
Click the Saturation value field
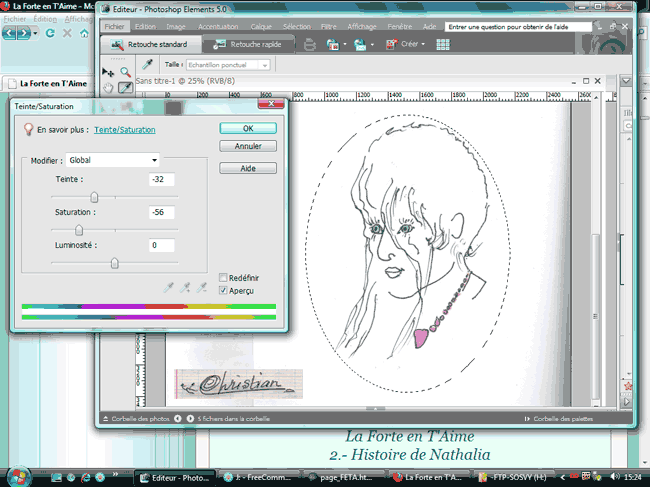(161, 212)
